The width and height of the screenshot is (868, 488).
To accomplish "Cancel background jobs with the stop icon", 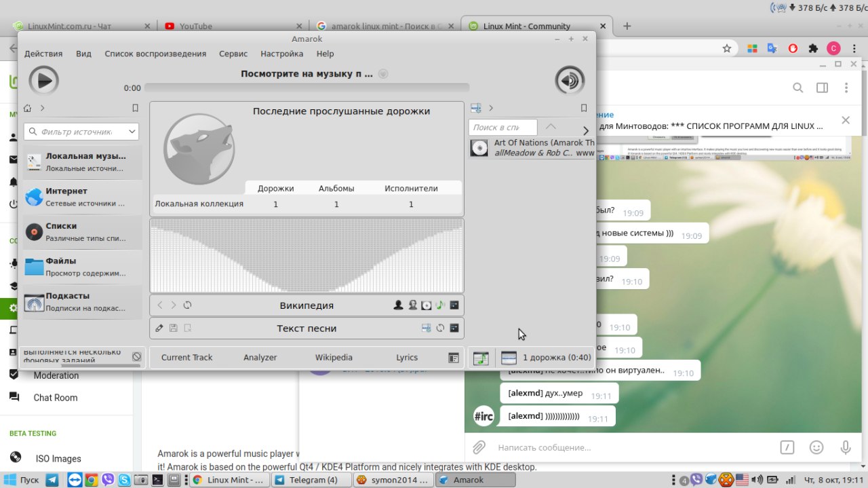I will pos(136,356).
